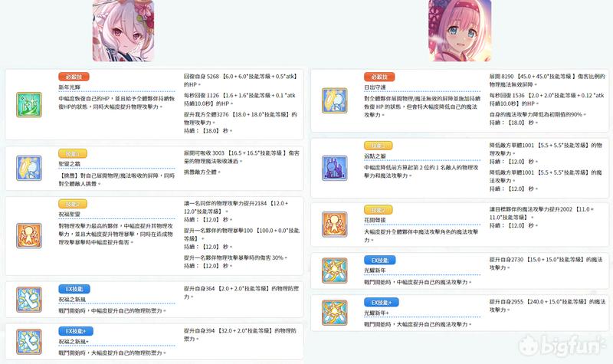Open the pink-haired character portrait

tap(460, 31)
